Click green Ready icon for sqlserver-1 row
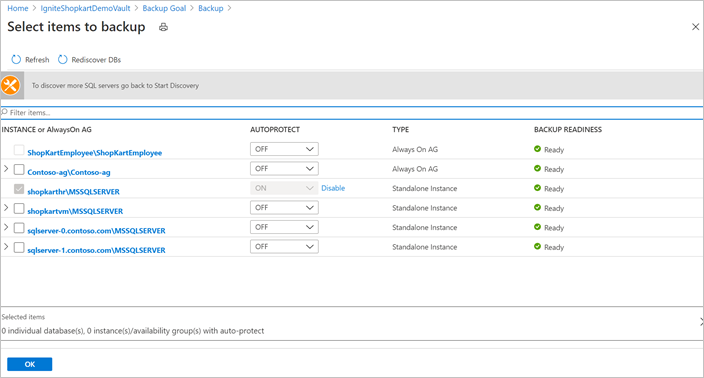 click(537, 246)
